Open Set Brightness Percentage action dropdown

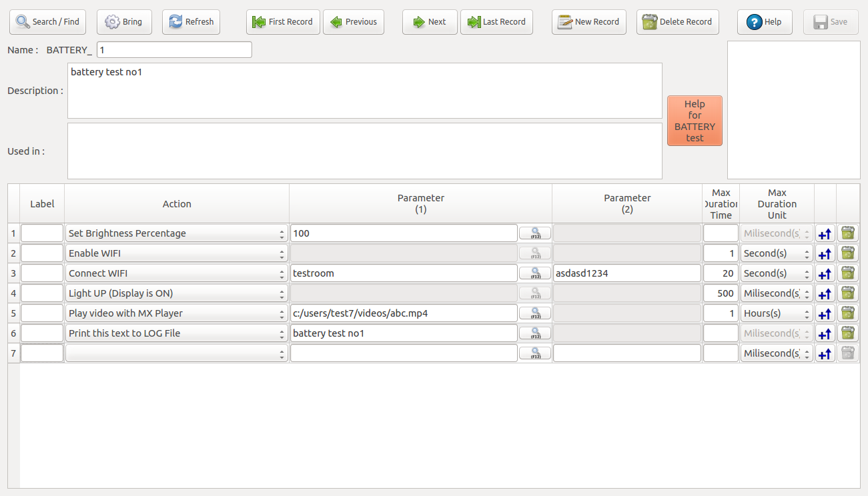pyautogui.click(x=177, y=233)
